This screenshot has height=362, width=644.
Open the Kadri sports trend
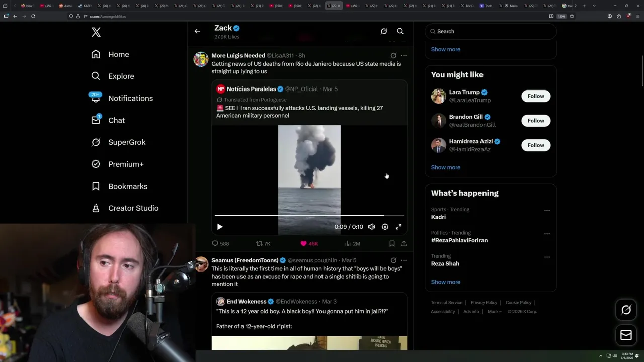[x=438, y=217]
